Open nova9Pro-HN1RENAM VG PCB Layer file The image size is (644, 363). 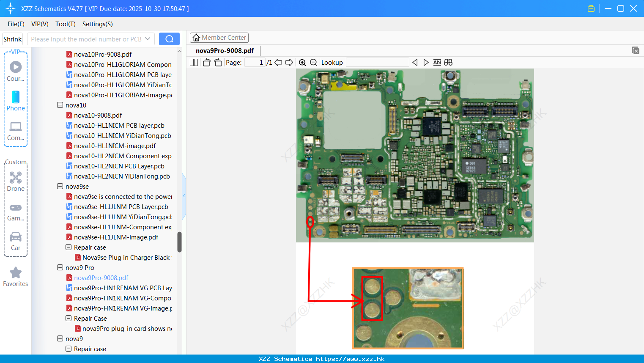119,288
